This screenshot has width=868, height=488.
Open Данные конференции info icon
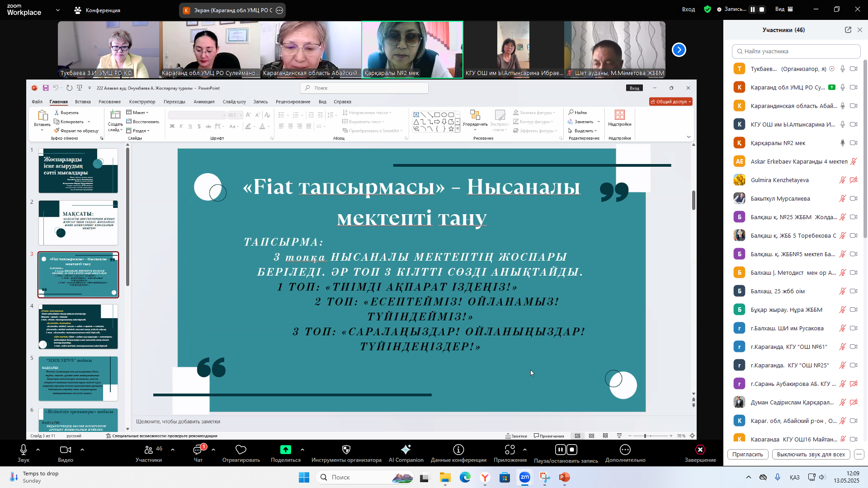coord(458,450)
